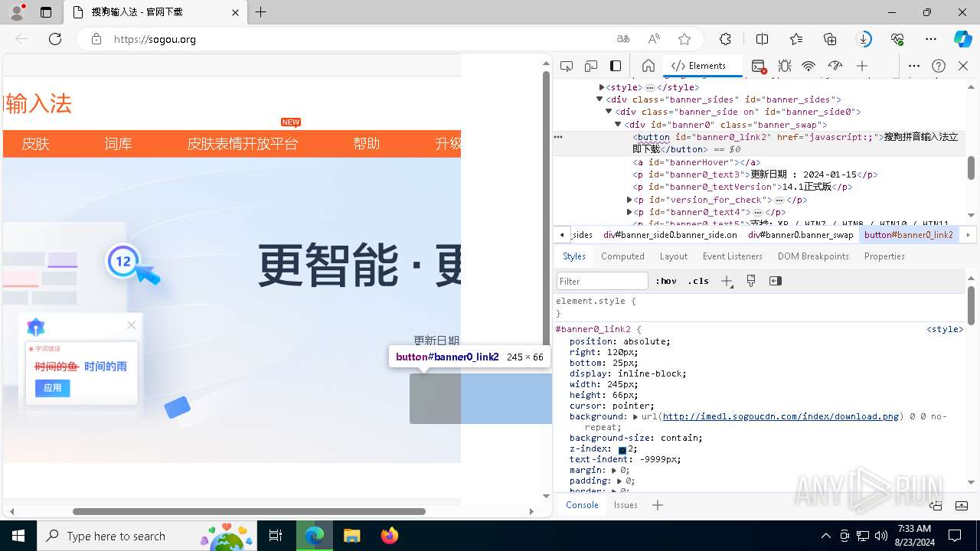This screenshot has width=980, height=551.
Task: Open DevTools customize menu (three dots)
Action: (x=914, y=66)
